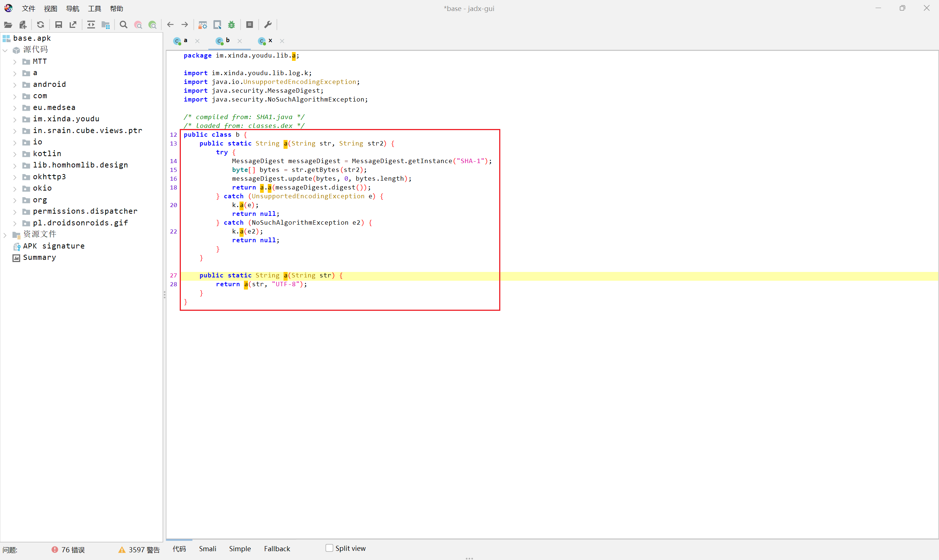Close the x tab

[x=282, y=41]
